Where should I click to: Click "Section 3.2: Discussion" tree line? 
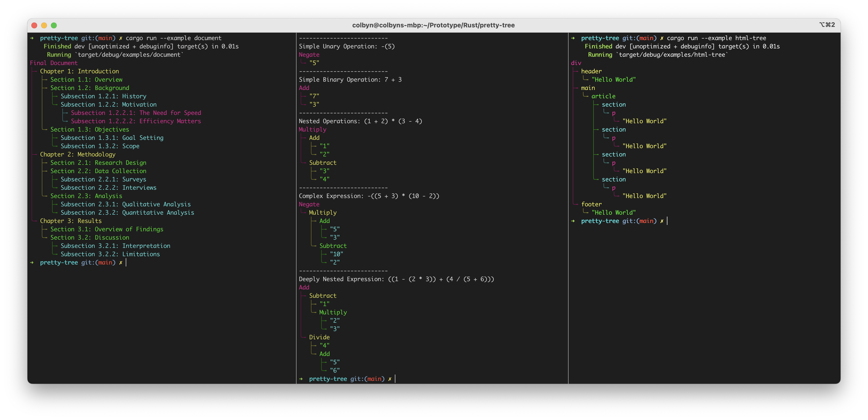(90, 237)
